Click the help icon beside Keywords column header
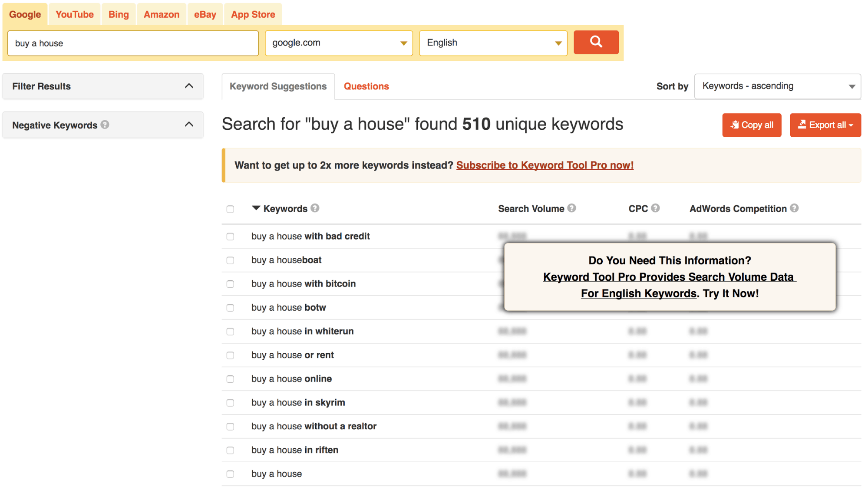 pyautogui.click(x=315, y=208)
